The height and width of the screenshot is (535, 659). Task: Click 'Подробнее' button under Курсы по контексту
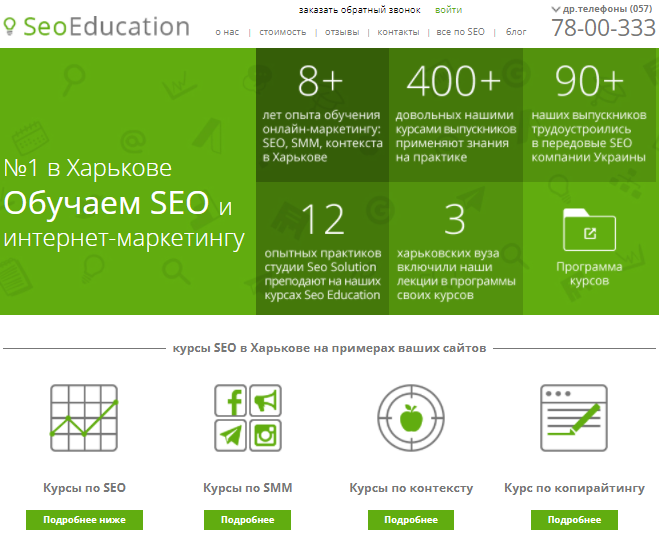pyautogui.click(x=411, y=520)
